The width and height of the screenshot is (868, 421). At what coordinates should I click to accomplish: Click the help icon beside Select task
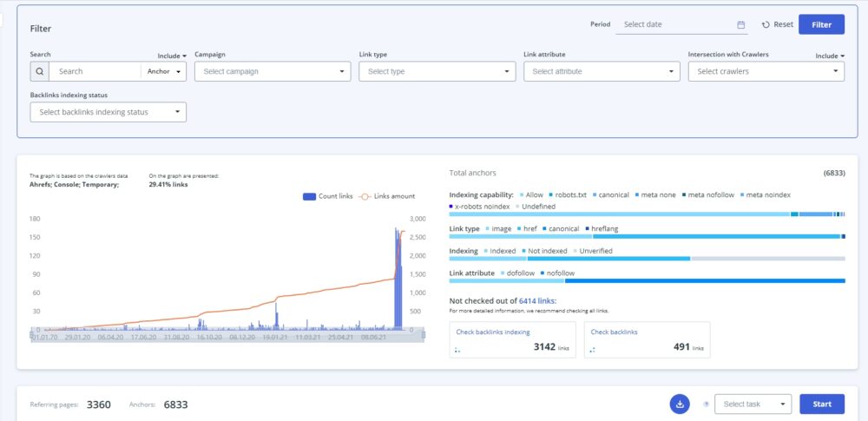click(704, 404)
